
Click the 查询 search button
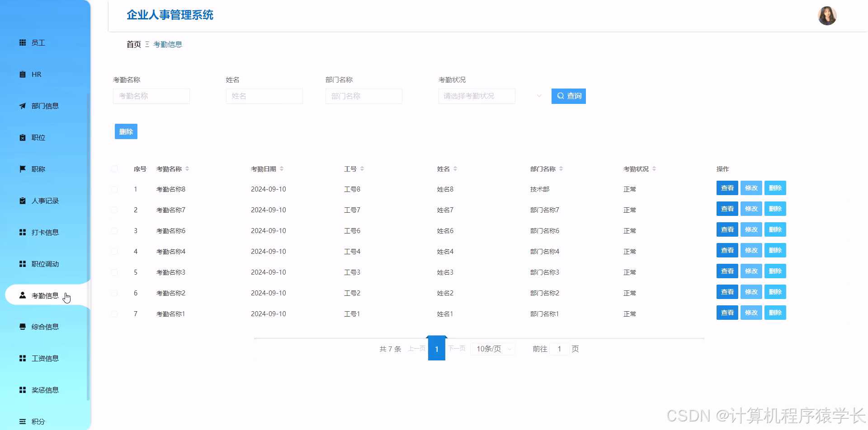568,96
